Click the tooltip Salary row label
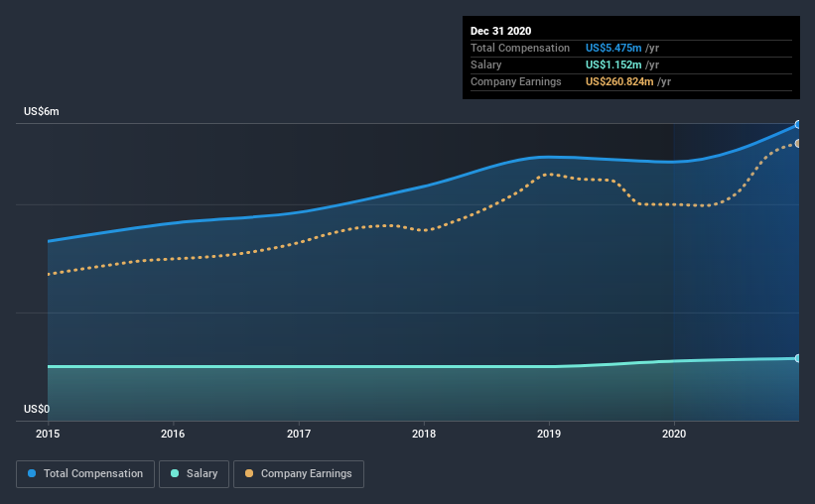This screenshot has height=504, width=815. 486,64
